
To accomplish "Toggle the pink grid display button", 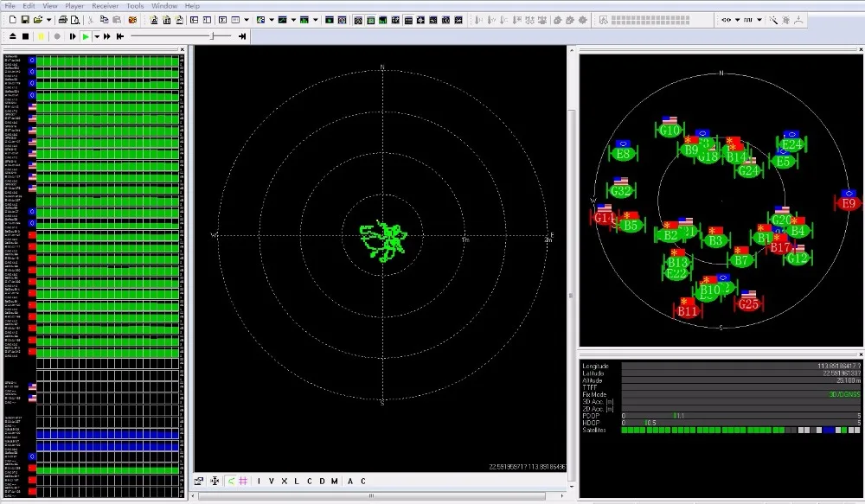I will point(243,482).
